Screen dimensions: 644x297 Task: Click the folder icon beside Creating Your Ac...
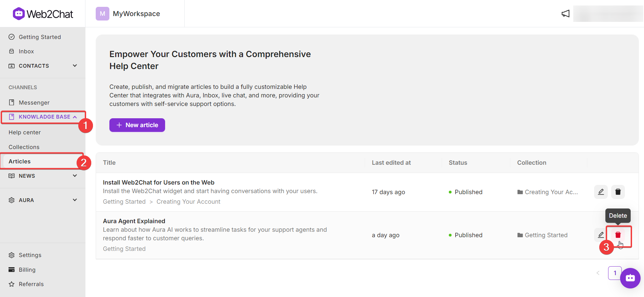click(520, 192)
